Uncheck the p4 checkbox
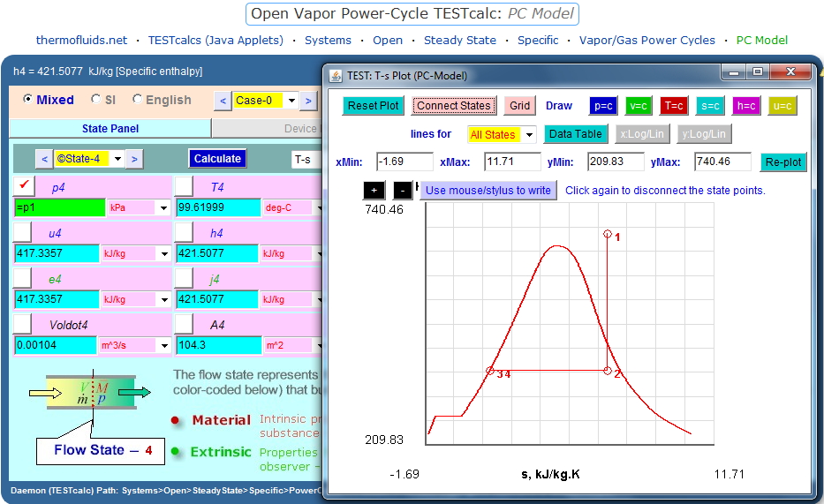The image size is (824, 504). (x=24, y=185)
